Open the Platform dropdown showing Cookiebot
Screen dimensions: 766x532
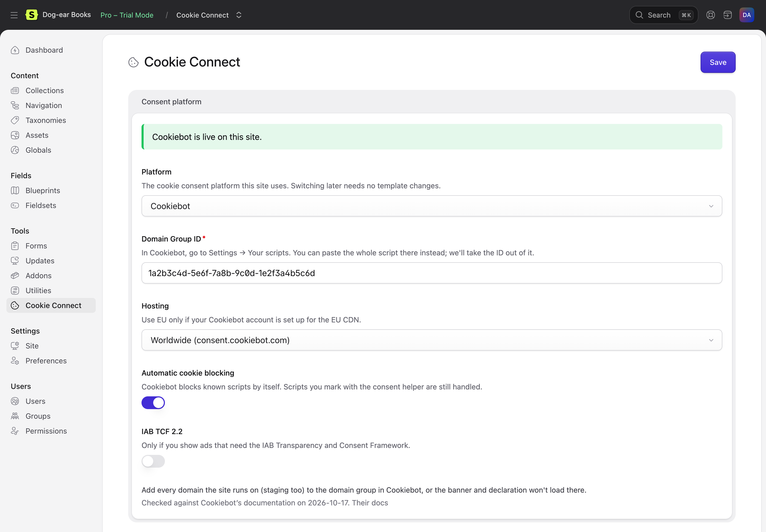click(x=432, y=206)
